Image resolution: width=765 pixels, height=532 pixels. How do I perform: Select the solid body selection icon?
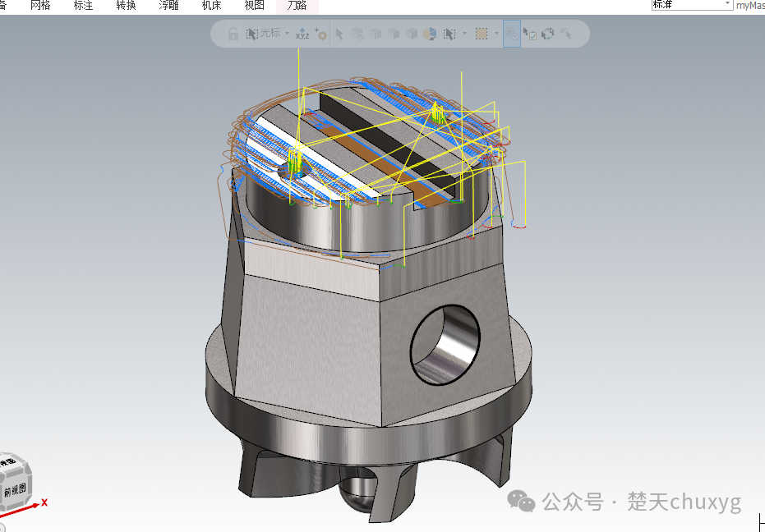(x=412, y=34)
